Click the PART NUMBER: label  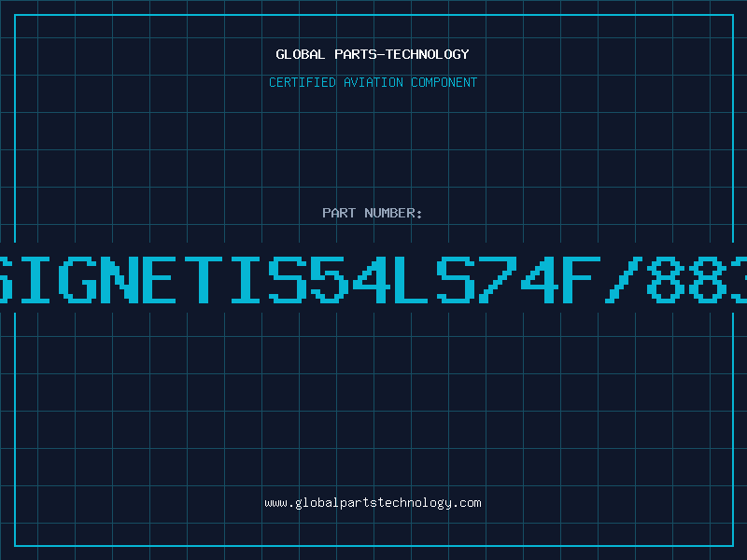pos(373,213)
